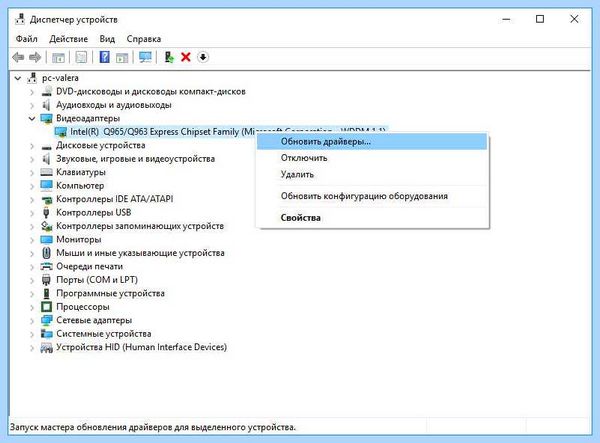Choose Отключить in the context menu
600x443 pixels.
pyautogui.click(x=372, y=158)
